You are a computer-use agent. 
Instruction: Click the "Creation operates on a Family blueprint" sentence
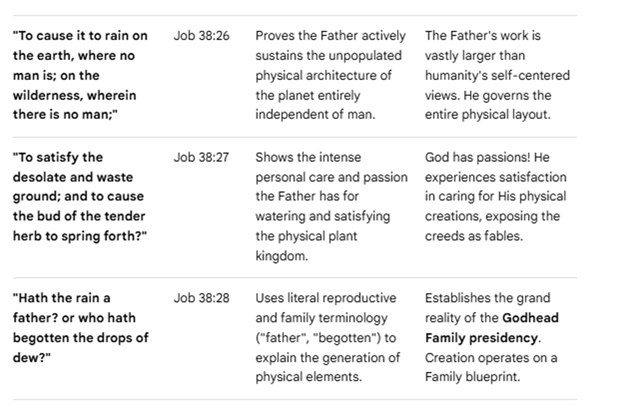pos(491,367)
